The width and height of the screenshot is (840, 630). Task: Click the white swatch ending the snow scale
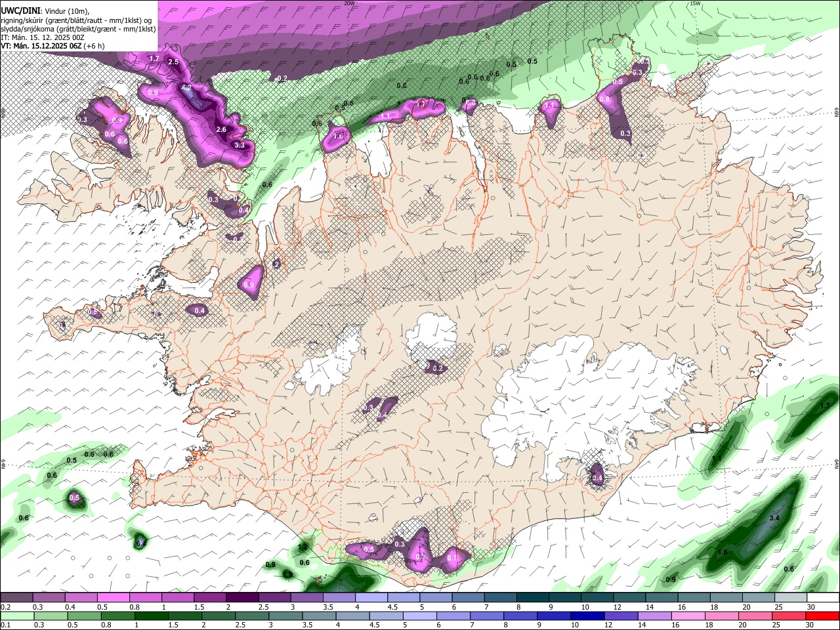click(x=822, y=598)
